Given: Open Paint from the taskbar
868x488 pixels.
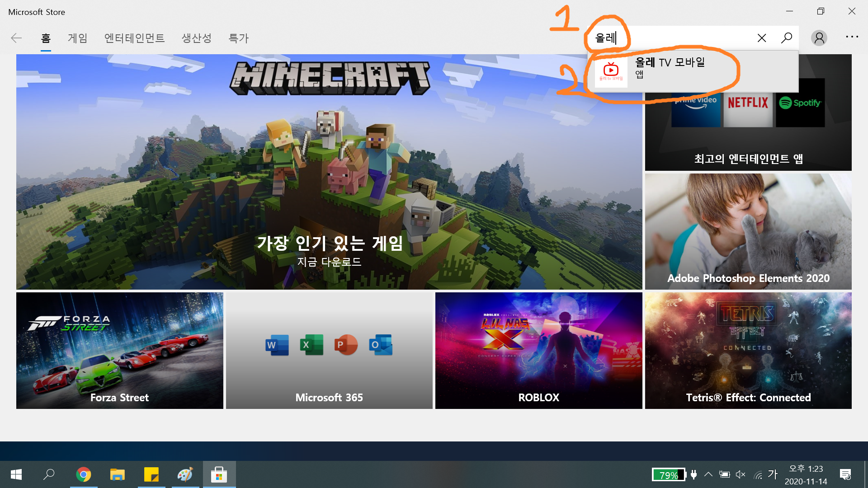Looking at the screenshot, I should (x=185, y=474).
